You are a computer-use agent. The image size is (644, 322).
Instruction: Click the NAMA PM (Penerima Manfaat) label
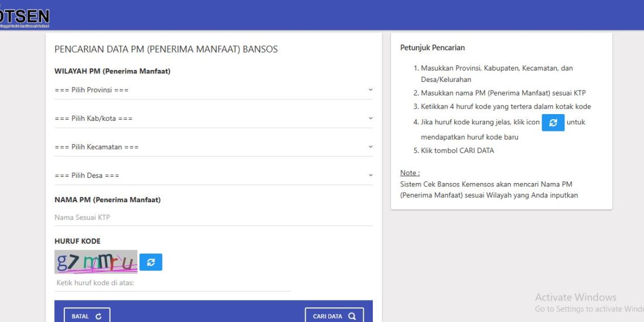[107, 200]
